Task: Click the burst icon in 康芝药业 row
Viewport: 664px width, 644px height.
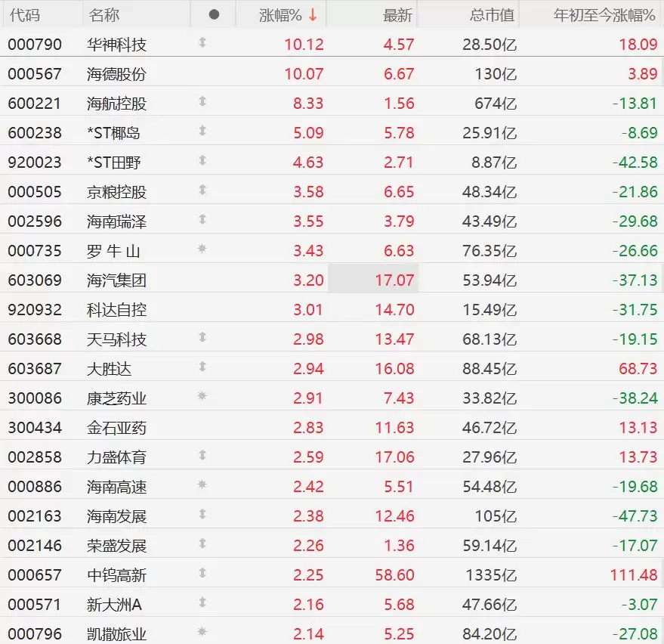Action: 202,398
